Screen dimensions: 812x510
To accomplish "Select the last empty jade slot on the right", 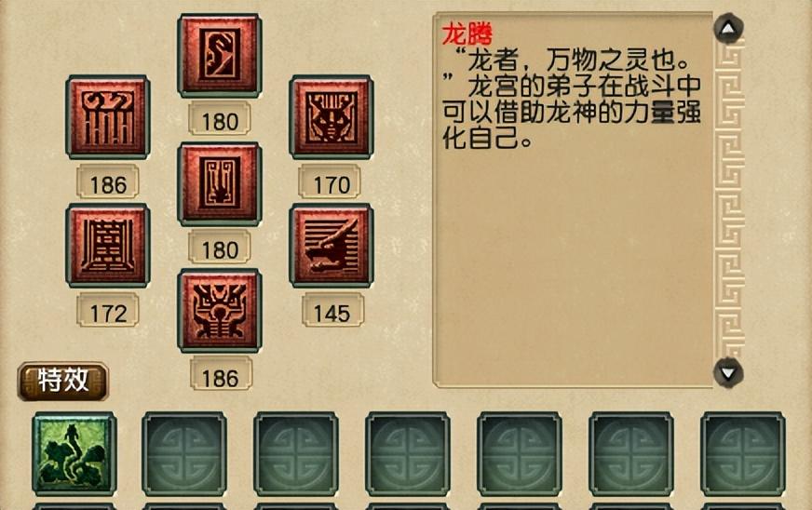I will [742, 454].
